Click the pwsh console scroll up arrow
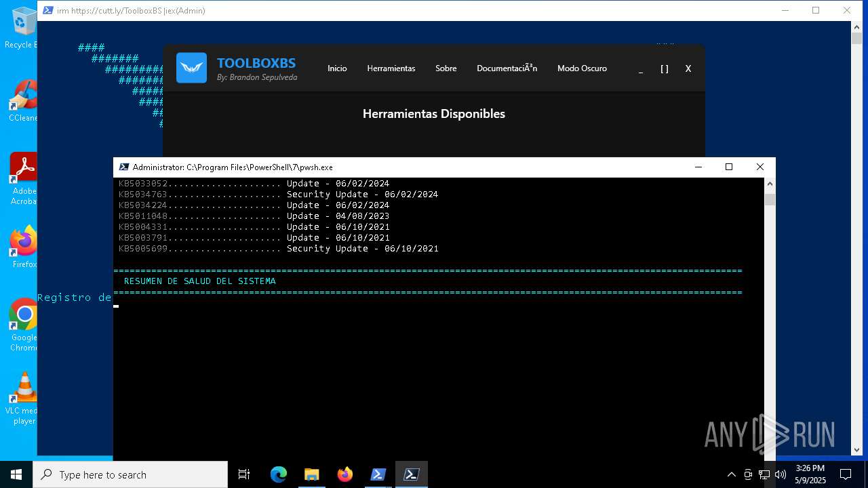The image size is (868, 488). 770,184
